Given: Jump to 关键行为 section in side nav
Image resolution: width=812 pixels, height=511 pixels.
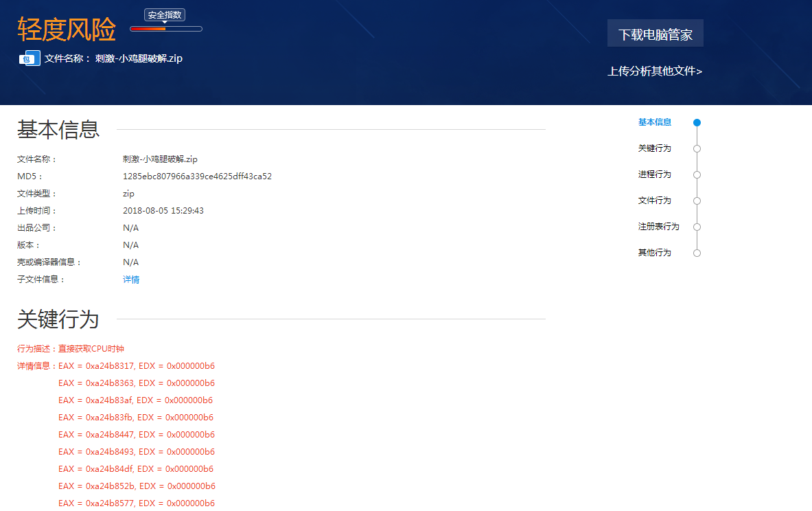Looking at the screenshot, I should [x=655, y=148].
